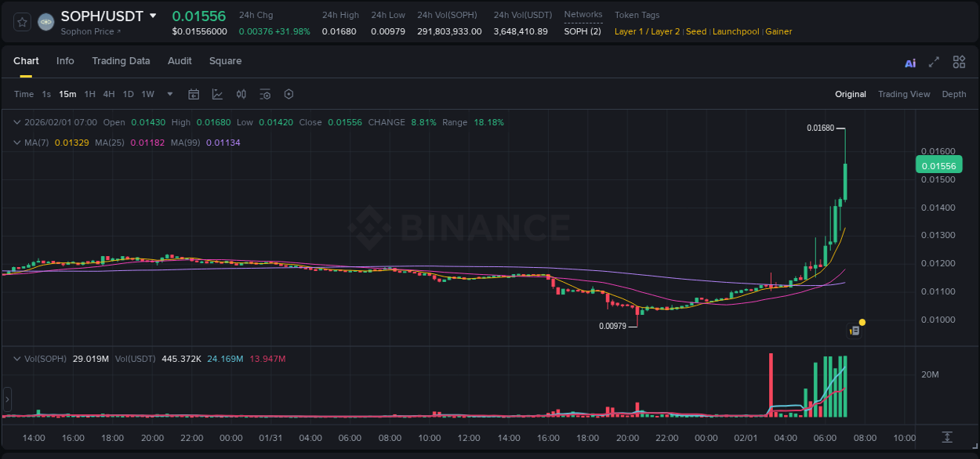Open the candlestick OHLC display icon
980x459 pixels.
point(241,94)
